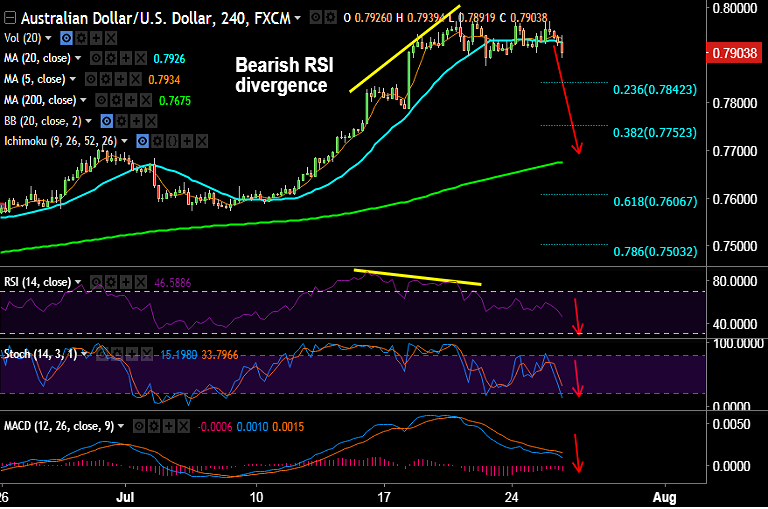Select the 0.382(0.77523) Fibonacci level label
The height and width of the screenshot is (509, 768).
coord(655,133)
